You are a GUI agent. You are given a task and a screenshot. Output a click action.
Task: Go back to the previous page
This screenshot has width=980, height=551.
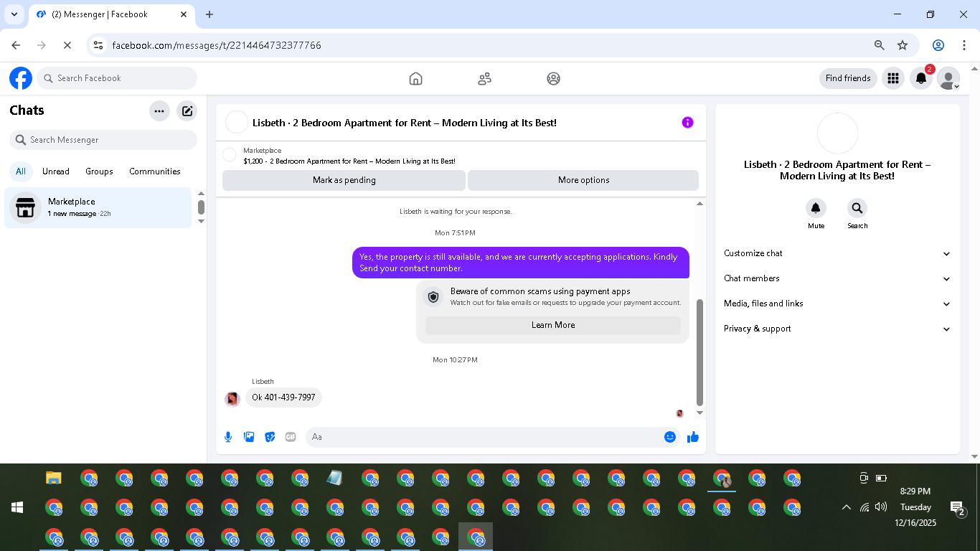point(16,45)
